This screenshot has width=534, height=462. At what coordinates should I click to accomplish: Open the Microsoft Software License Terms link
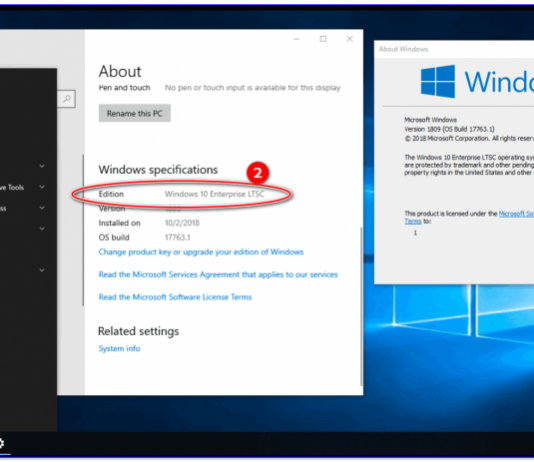click(x=175, y=297)
